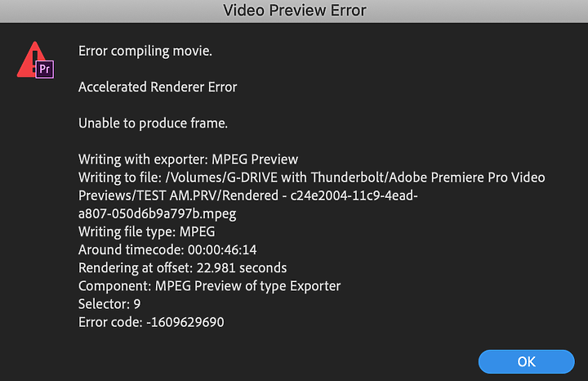Click the 'Unable to produce frame.' text
Screen dimensions: 588x381
[153, 123]
